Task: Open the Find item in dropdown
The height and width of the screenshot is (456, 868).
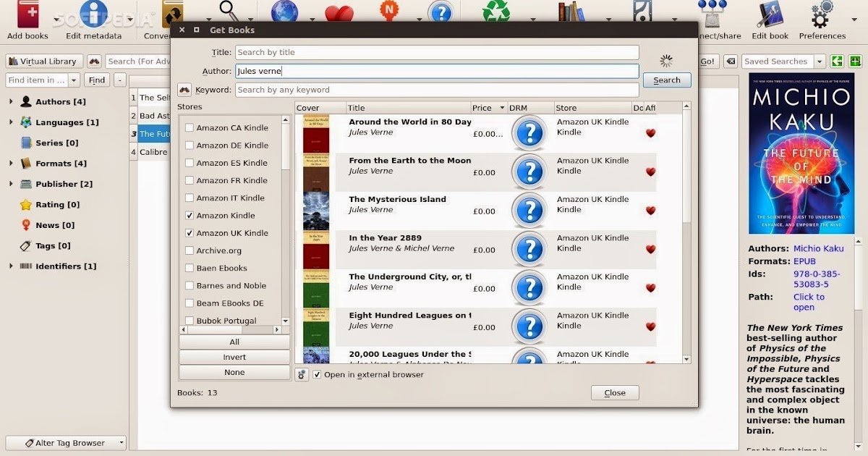Action: click(x=74, y=80)
